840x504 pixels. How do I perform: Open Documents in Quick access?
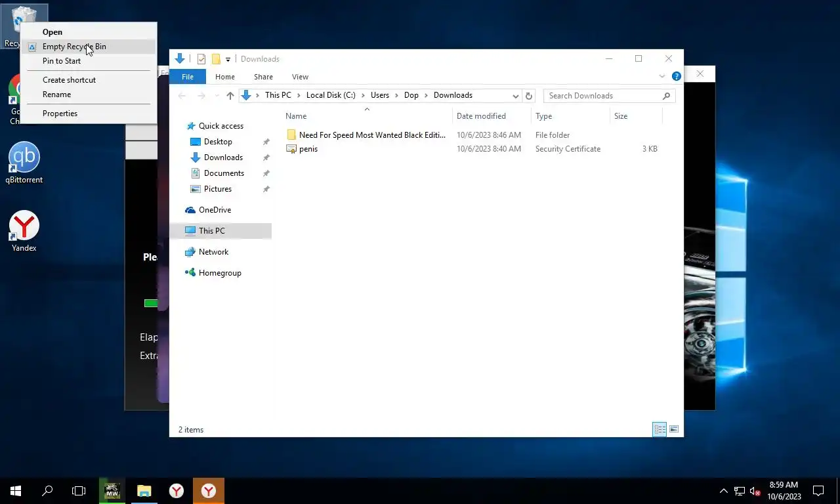224,173
